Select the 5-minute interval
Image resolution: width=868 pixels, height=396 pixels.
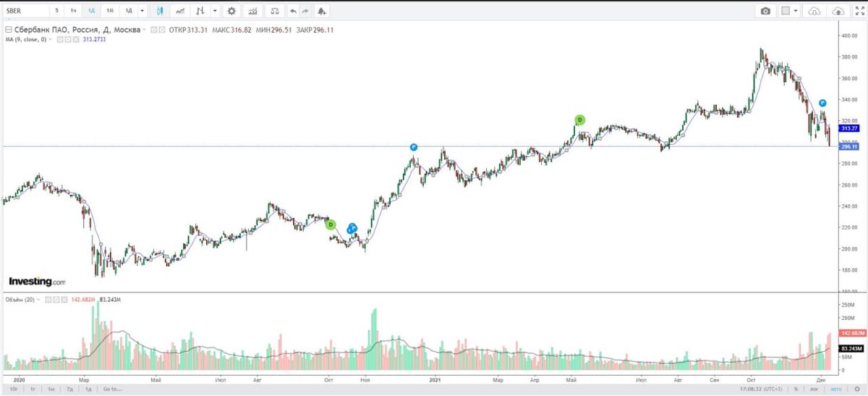tap(56, 11)
